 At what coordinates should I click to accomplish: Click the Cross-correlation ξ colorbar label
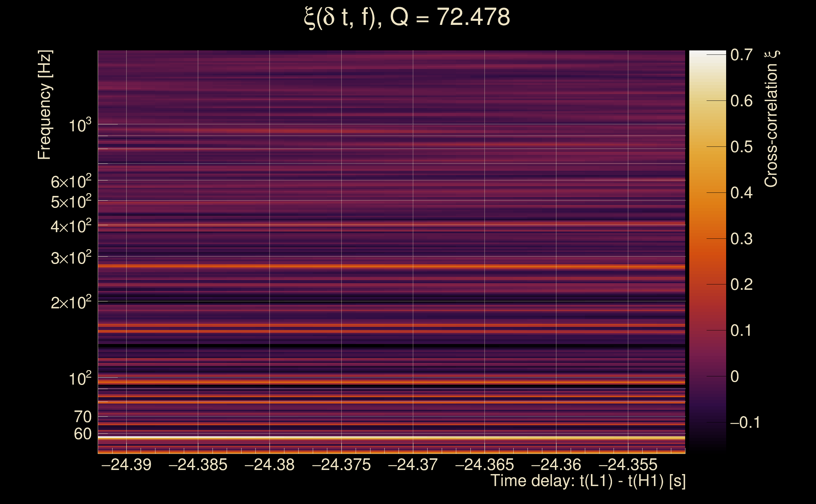click(771, 118)
